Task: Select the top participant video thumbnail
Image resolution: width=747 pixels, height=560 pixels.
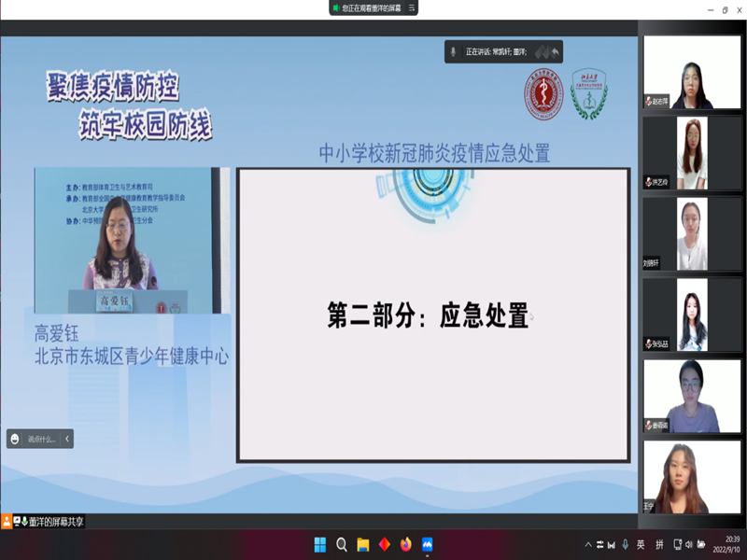Action: [691, 73]
